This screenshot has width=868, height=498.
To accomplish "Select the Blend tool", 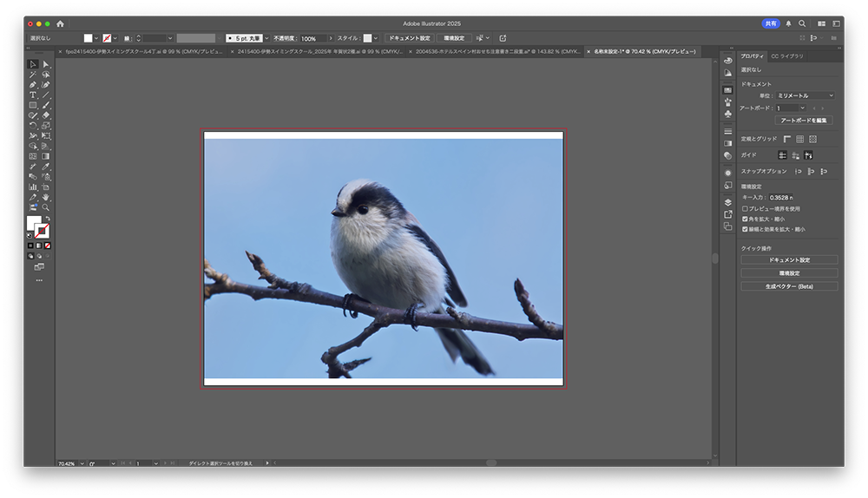I will (33, 177).
